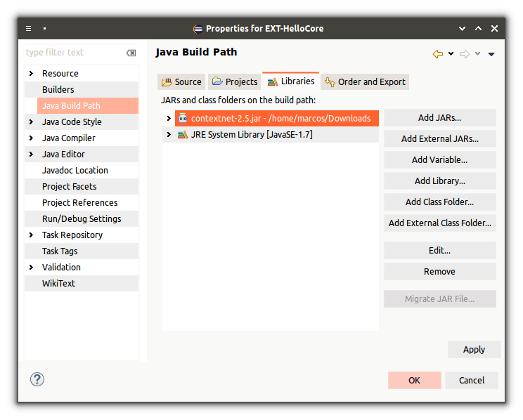Open the view menu dropdown triangle

click(491, 54)
